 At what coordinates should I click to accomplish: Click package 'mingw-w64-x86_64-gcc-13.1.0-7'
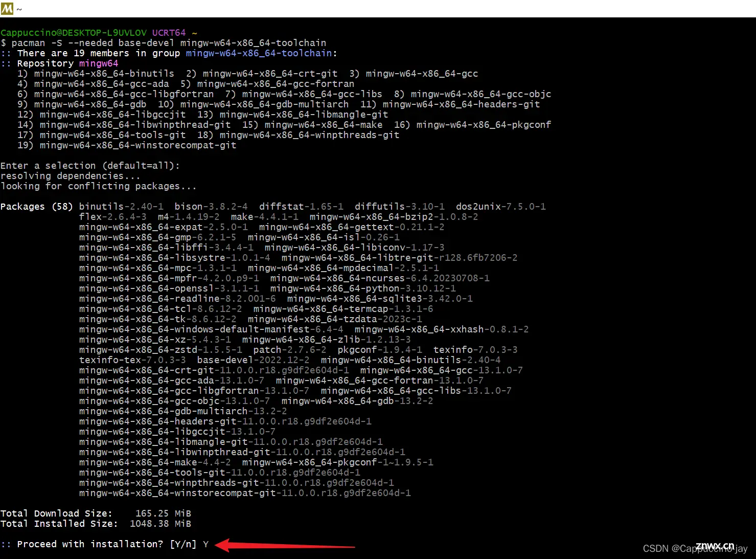(442, 370)
